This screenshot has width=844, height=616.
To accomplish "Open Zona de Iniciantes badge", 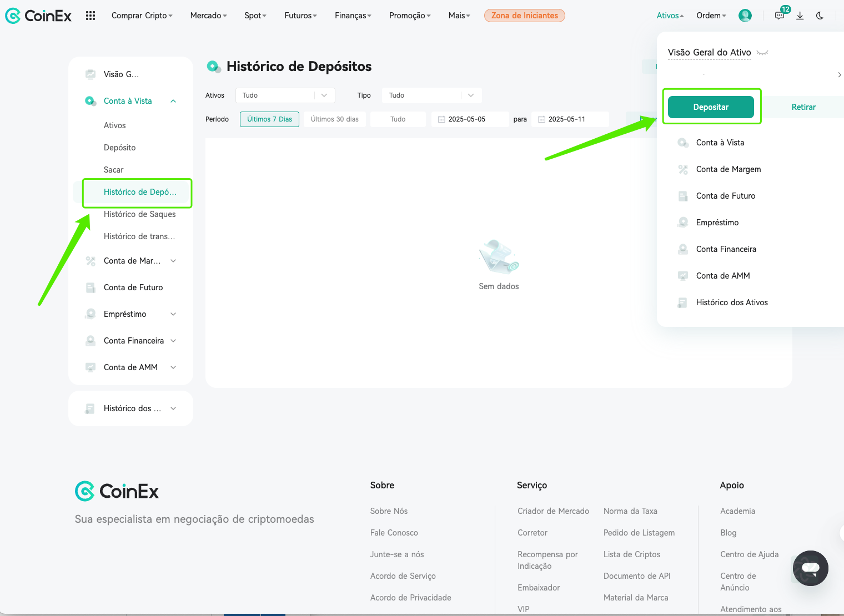I will coord(525,16).
